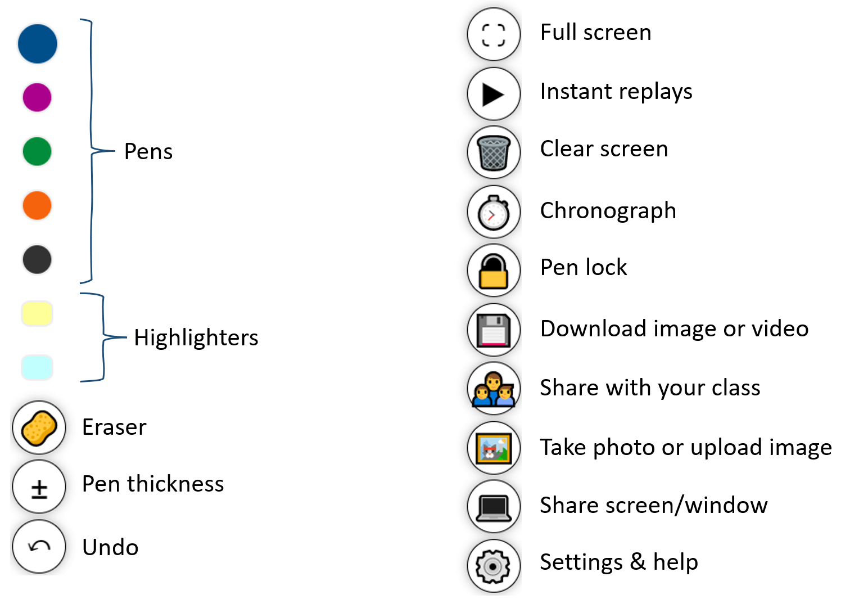Screen dimensions: 868x608
Task: Pick the green pen
Action: click(x=37, y=151)
